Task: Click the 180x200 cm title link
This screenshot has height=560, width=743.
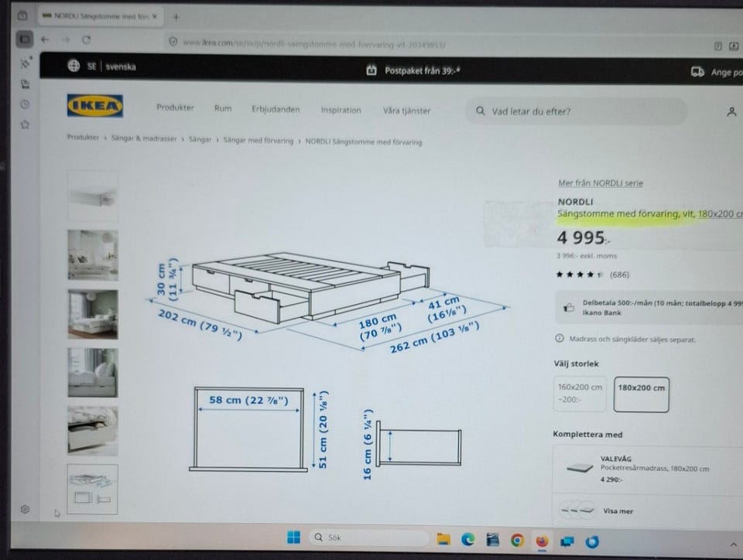Action: point(721,213)
